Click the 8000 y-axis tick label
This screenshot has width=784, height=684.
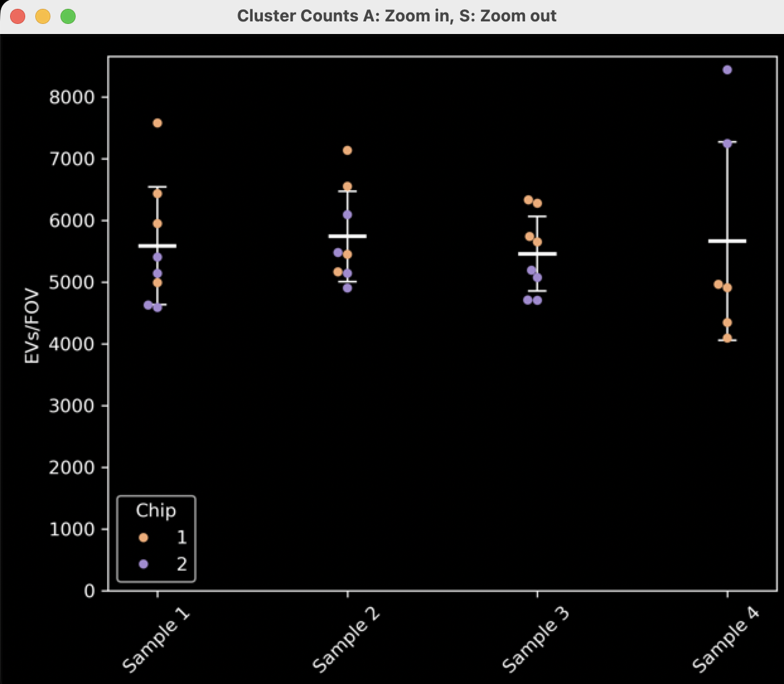[x=71, y=98]
